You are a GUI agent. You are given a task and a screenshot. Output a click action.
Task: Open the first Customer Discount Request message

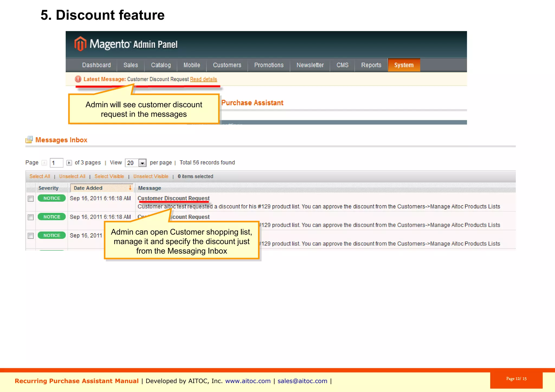[x=174, y=198]
